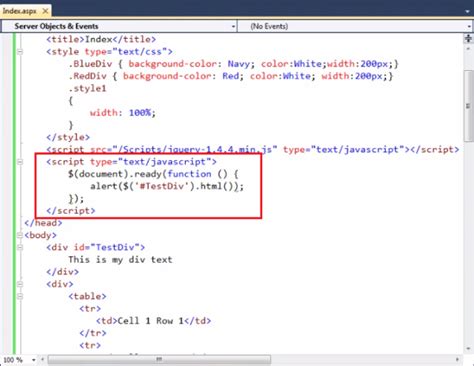474x366 pixels.
Task: Click the td Cell 1 Row 1 line
Action: coord(153,321)
